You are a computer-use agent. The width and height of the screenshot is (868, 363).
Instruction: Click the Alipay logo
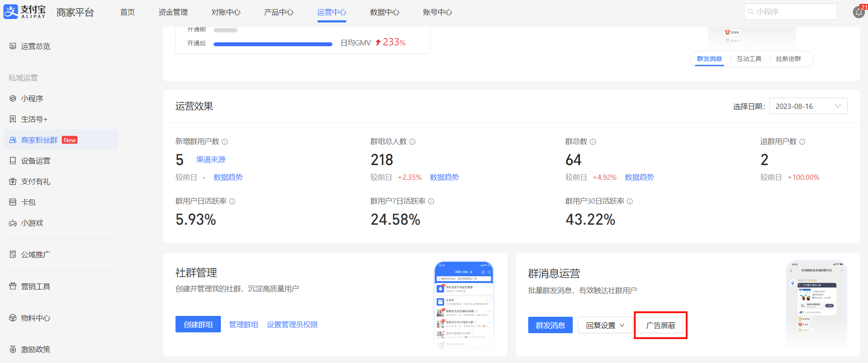coord(25,12)
